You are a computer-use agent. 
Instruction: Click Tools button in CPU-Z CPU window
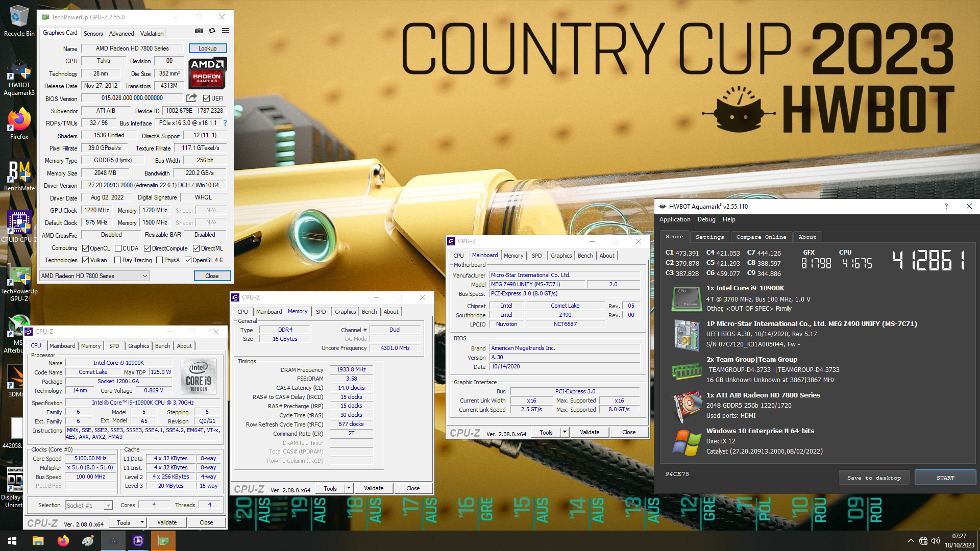pyautogui.click(x=124, y=522)
